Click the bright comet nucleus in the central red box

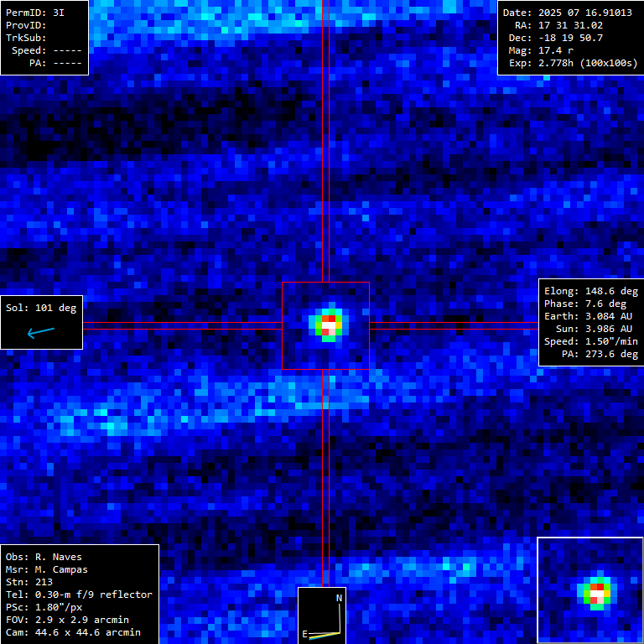(328, 325)
